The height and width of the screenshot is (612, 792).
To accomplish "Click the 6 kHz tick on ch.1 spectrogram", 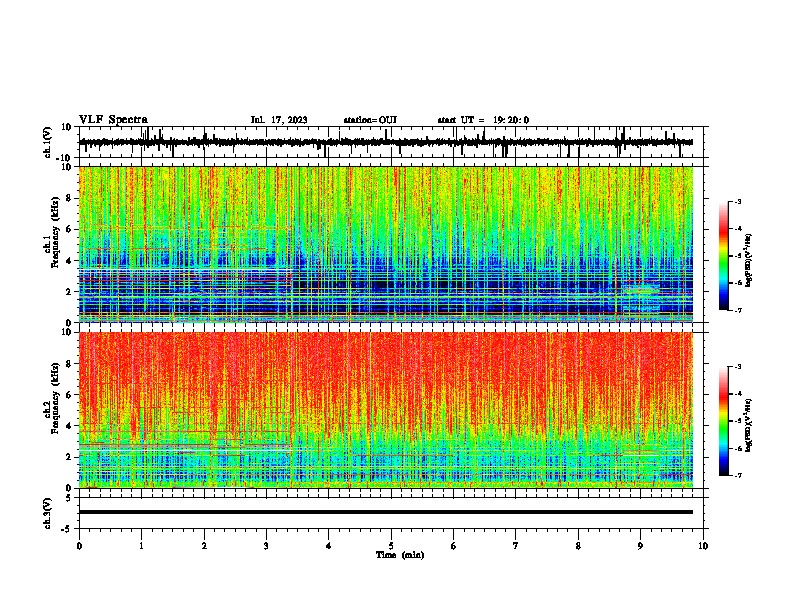I will 70,229.
